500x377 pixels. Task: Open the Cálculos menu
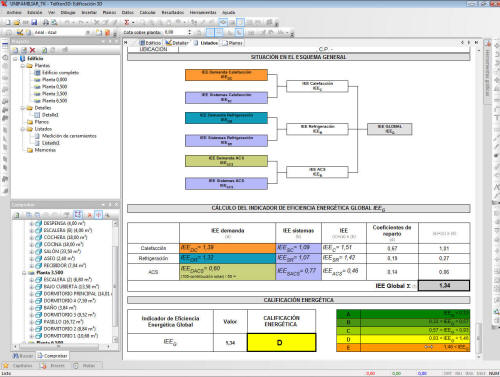point(147,12)
